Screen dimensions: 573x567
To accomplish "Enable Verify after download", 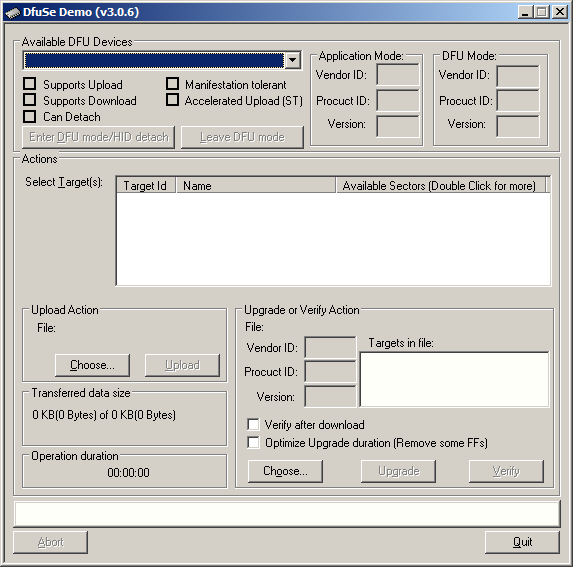I will click(x=253, y=425).
